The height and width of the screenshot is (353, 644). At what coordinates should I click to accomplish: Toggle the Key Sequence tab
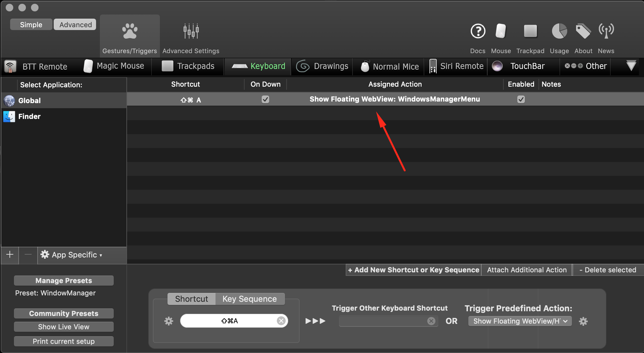pos(250,298)
